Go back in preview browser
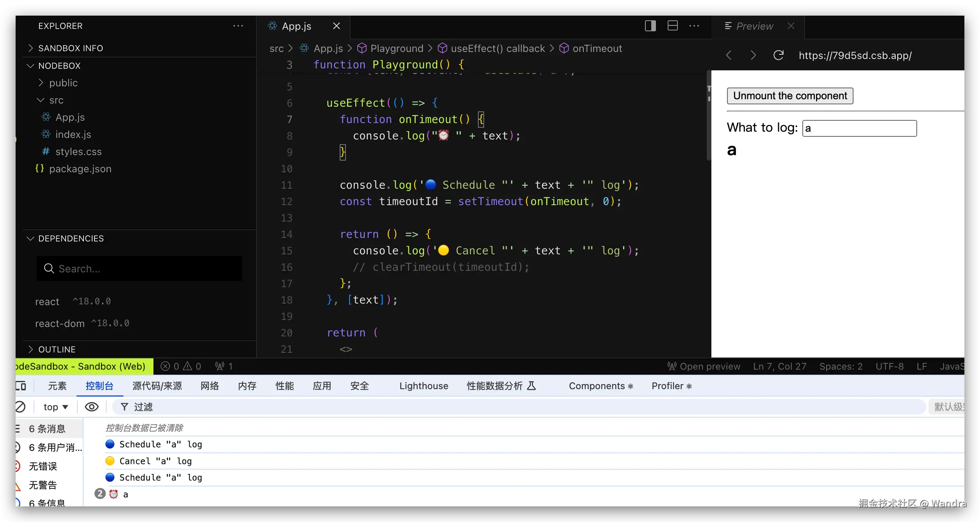Image resolution: width=980 pixels, height=522 pixels. coord(729,55)
